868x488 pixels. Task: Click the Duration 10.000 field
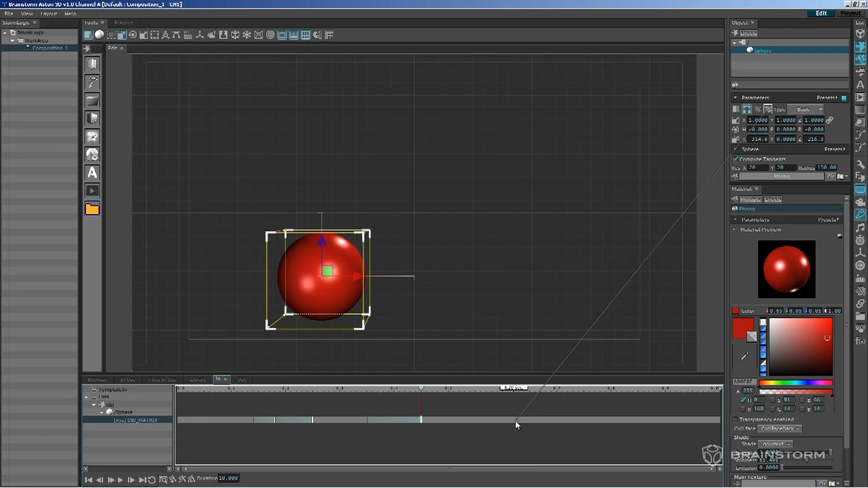[x=228, y=478]
